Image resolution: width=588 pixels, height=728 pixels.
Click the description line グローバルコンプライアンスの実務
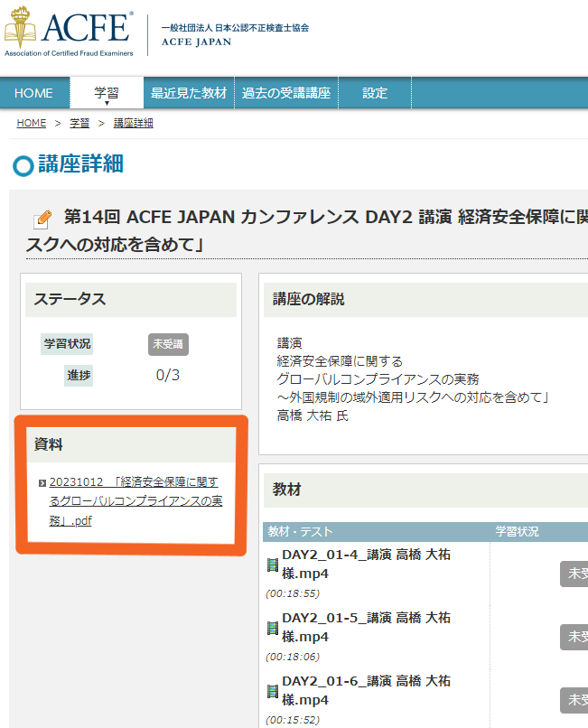coord(378,379)
